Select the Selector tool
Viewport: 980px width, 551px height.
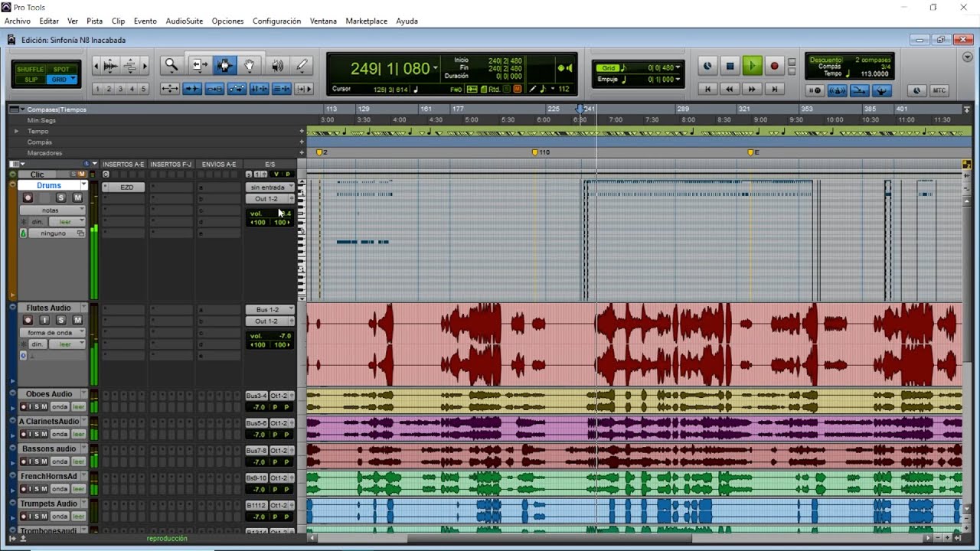click(x=224, y=66)
